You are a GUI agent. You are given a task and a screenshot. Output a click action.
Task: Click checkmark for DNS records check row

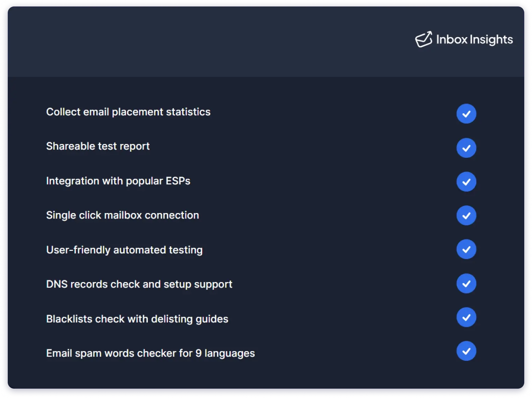coord(466,283)
